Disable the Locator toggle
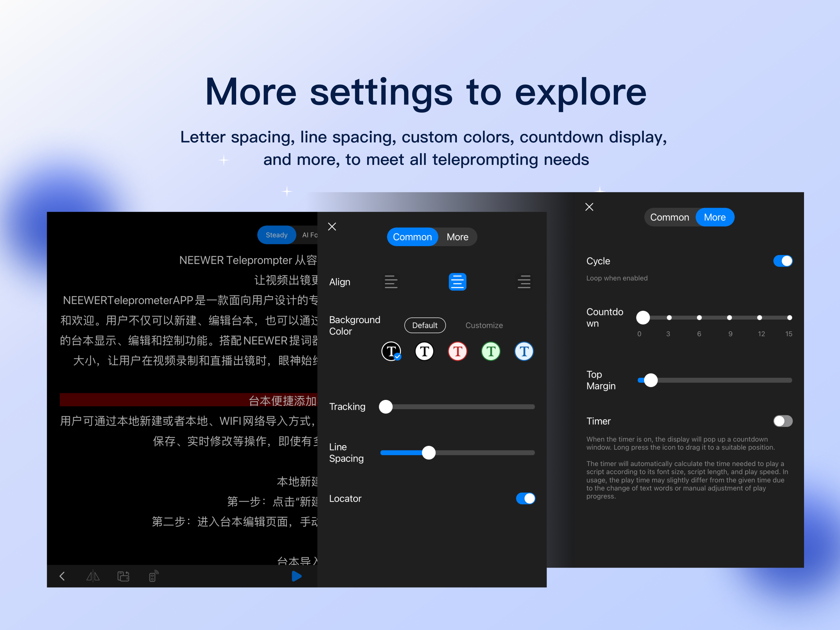Image resolution: width=840 pixels, height=630 pixels. click(x=525, y=498)
